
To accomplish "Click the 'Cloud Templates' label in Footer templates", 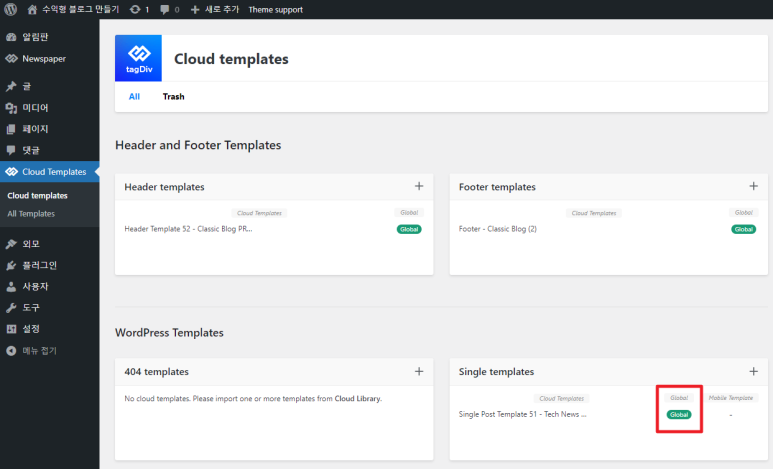I will point(594,213).
